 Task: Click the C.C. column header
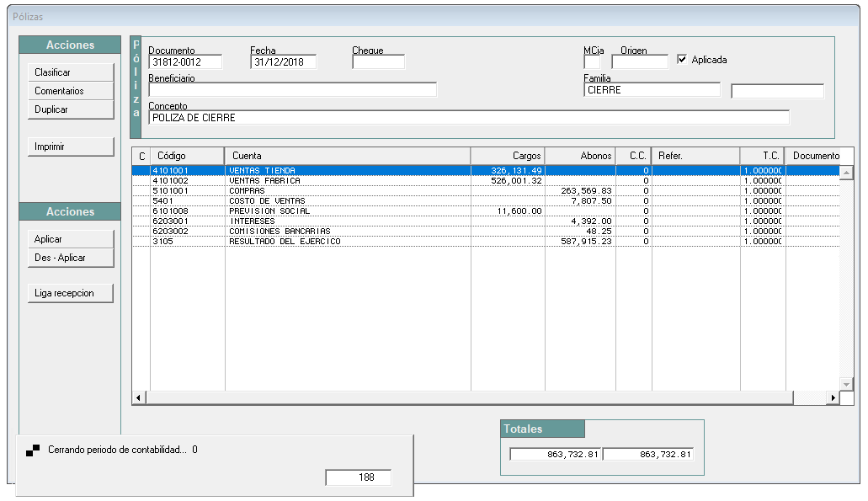(633, 156)
